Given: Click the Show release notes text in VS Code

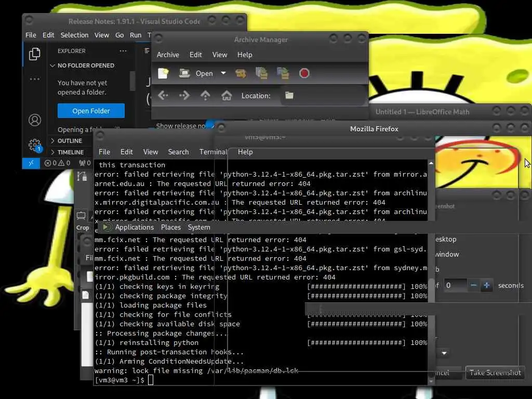Looking at the screenshot, I should (x=181, y=126).
